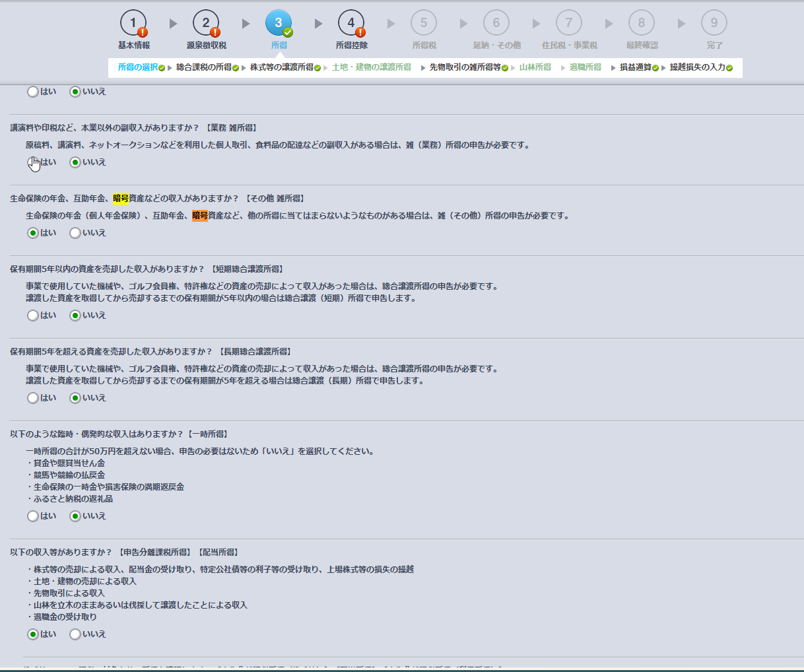Click the step 3 所得 circle icon

[279, 23]
